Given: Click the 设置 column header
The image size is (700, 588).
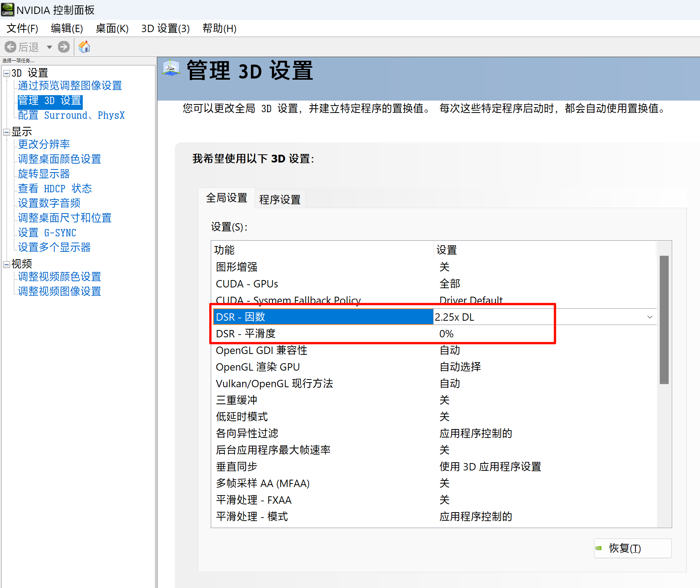Looking at the screenshot, I should point(545,250).
